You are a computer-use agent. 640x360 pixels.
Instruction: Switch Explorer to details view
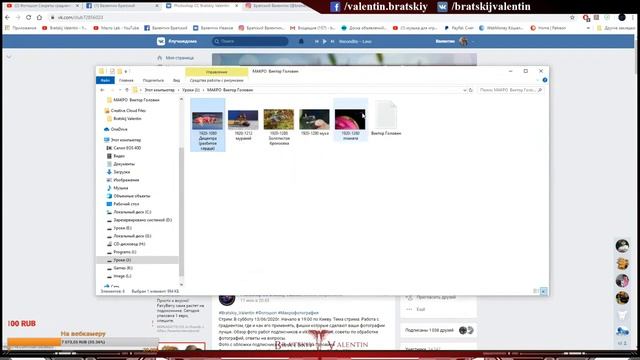coord(536,291)
